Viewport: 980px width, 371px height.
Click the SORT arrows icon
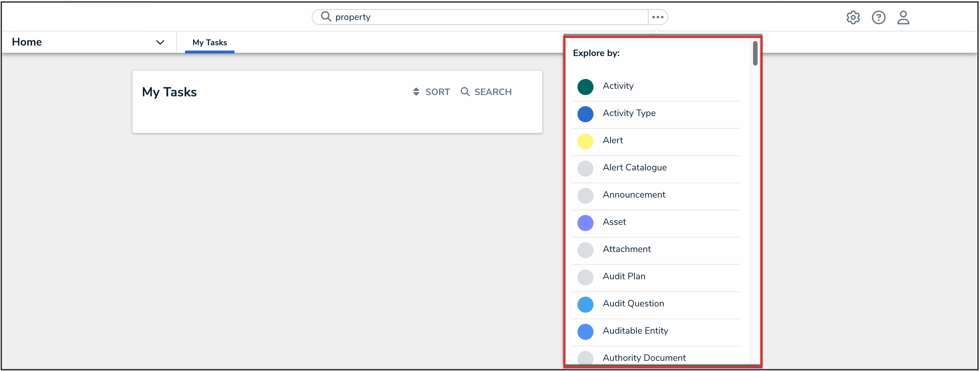(416, 92)
